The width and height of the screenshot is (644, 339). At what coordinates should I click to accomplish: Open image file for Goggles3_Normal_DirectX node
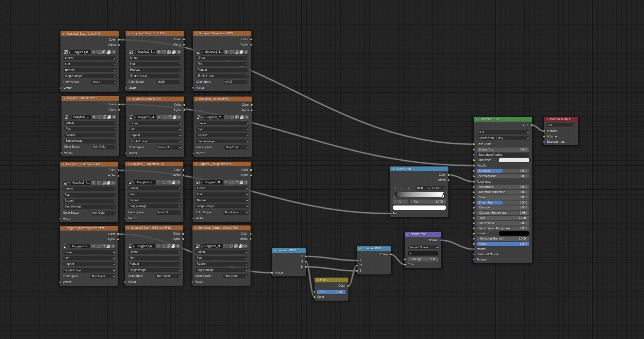point(108,246)
